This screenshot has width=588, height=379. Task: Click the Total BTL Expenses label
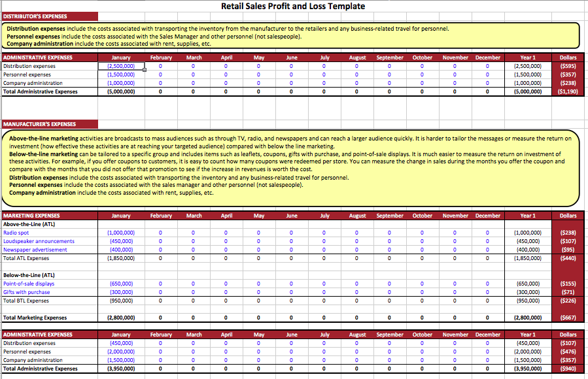click(26, 301)
